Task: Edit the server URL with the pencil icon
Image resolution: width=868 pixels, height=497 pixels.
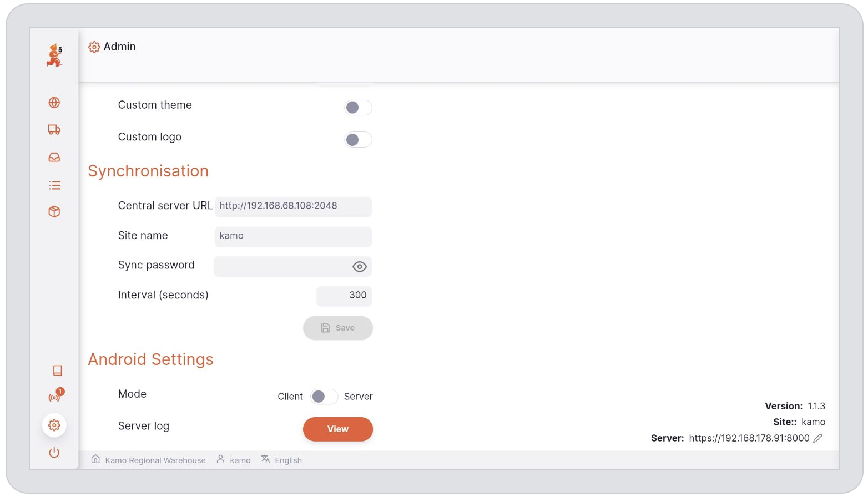Action: point(818,438)
